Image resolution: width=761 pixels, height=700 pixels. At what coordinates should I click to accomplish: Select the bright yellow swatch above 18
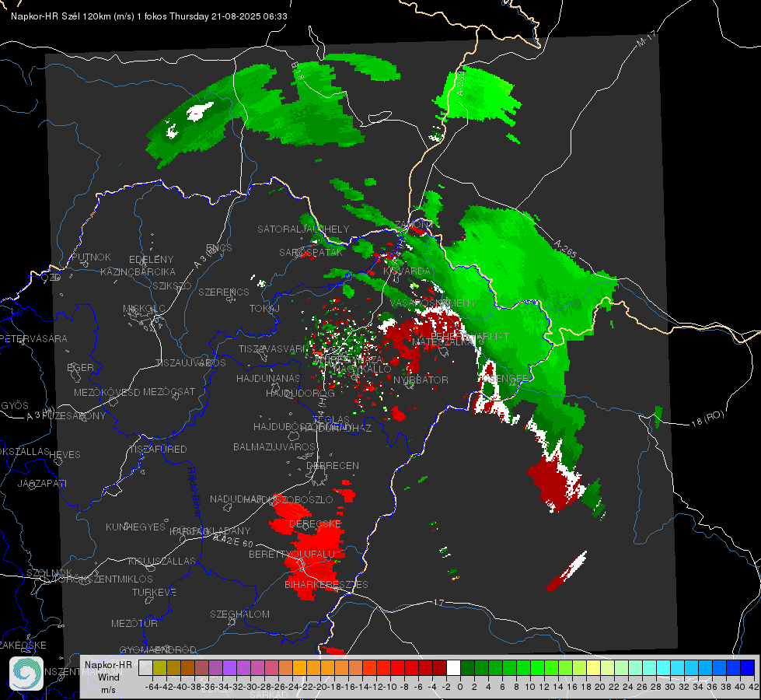(x=594, y=667)
